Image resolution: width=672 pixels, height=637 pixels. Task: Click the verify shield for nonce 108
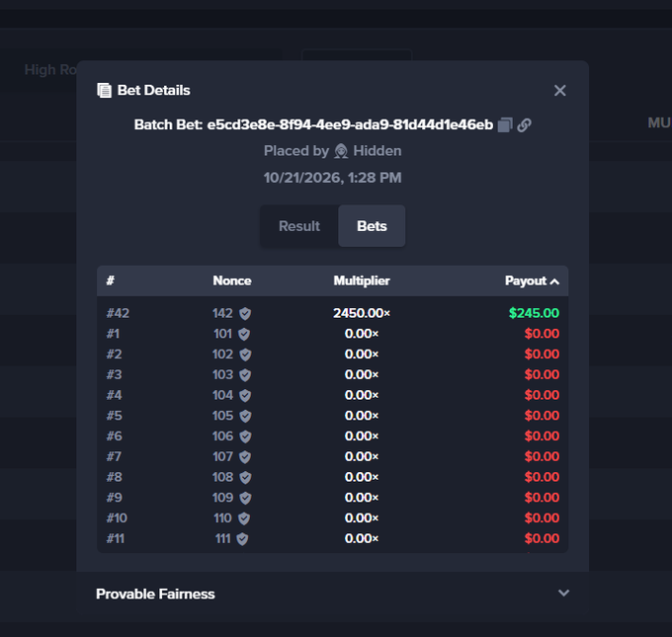(245, 478)
